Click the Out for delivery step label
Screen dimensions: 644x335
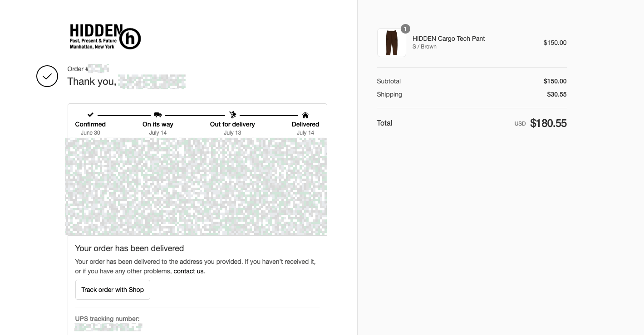[232, 124]
